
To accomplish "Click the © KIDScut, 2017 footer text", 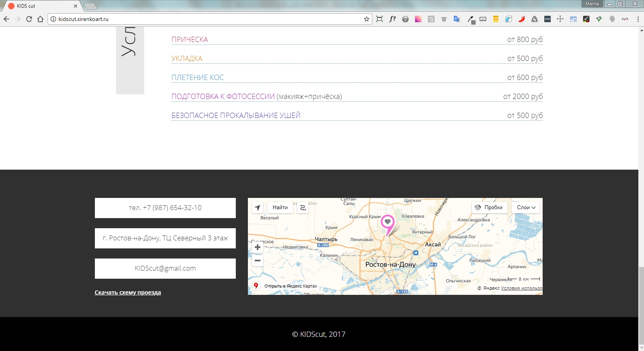I will point(319,334).
